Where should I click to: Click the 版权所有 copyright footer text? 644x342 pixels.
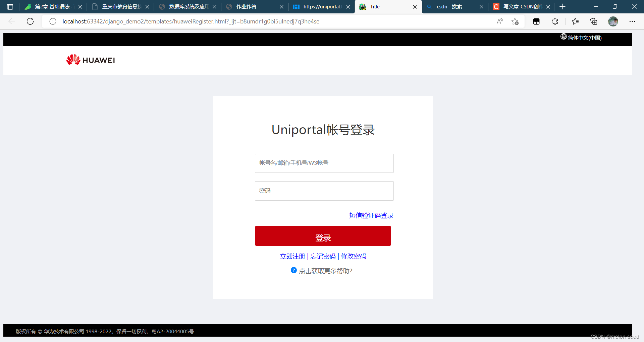coord(105,331)
